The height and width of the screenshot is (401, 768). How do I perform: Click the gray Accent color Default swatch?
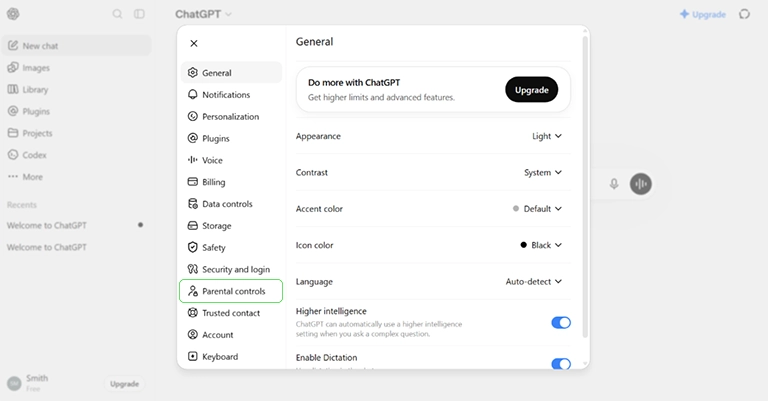coord(516,209)
